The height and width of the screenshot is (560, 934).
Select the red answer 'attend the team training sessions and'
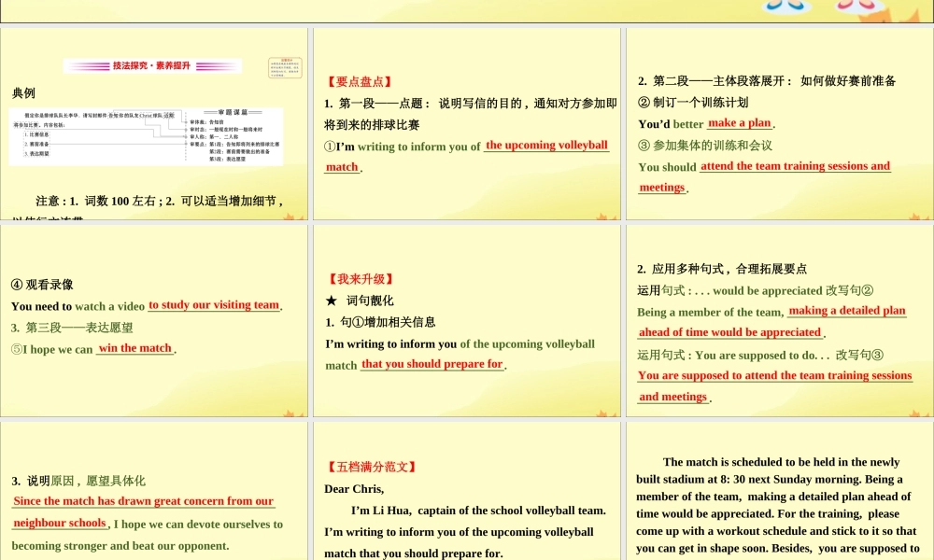point(795,166)
